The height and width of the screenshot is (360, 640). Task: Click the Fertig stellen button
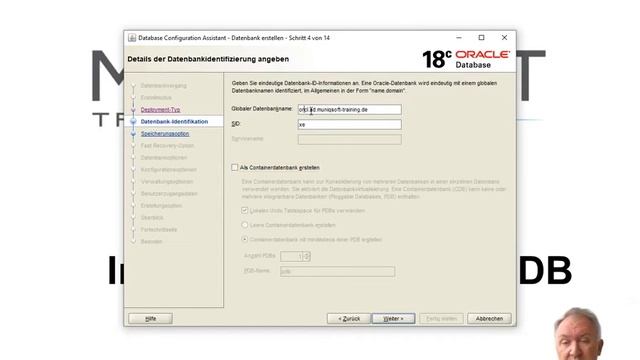coord(442,318)
